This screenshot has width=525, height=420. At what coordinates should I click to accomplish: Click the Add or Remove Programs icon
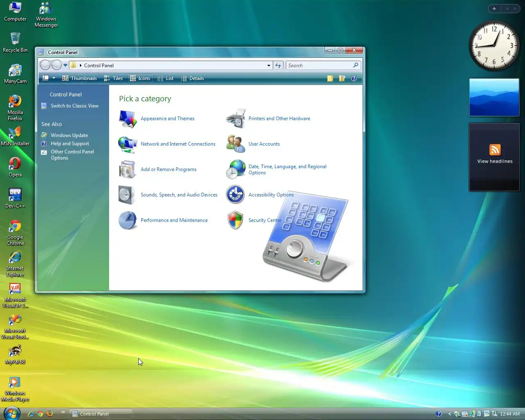(128, 169)
